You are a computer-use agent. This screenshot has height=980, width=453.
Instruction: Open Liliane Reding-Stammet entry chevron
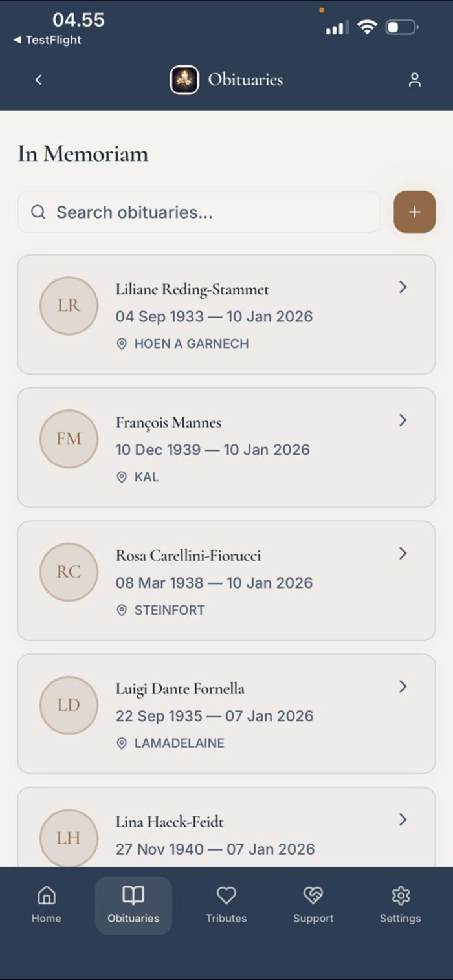403,287
